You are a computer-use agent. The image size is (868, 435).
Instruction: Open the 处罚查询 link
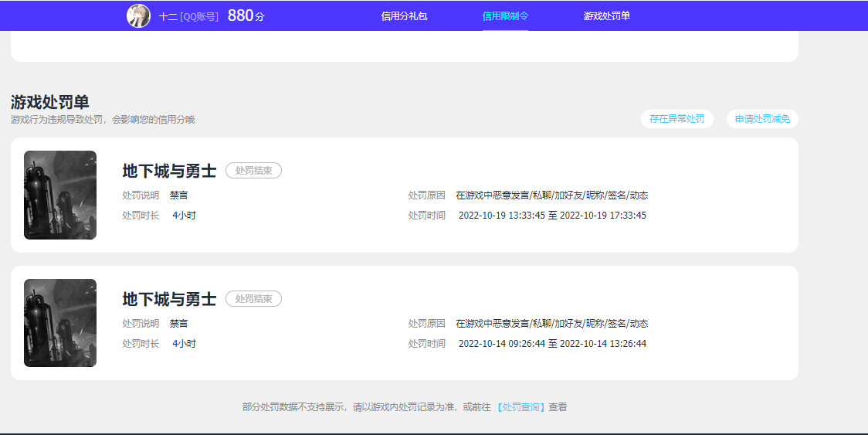520,407
